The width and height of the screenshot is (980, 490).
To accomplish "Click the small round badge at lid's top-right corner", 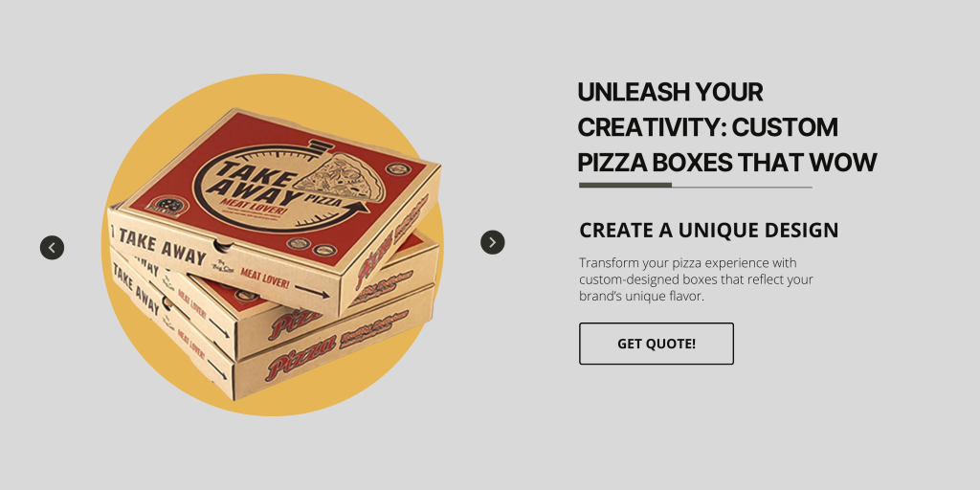I will (x=397, y=168).
